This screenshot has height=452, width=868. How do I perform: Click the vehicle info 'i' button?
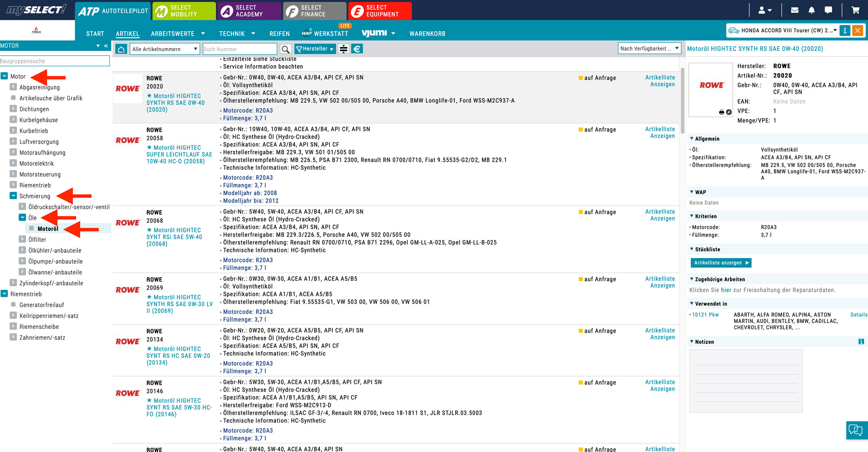pyautogui.click(x=845, y=30)
